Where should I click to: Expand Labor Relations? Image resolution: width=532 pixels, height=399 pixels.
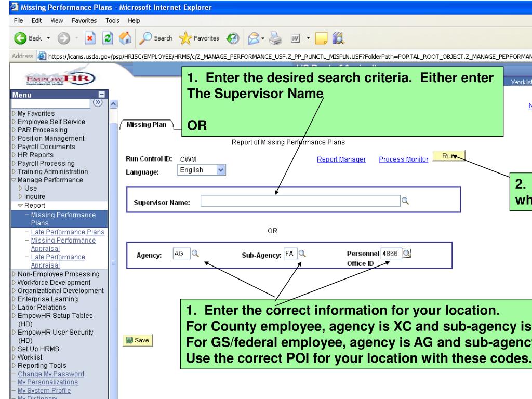[42, 307]
